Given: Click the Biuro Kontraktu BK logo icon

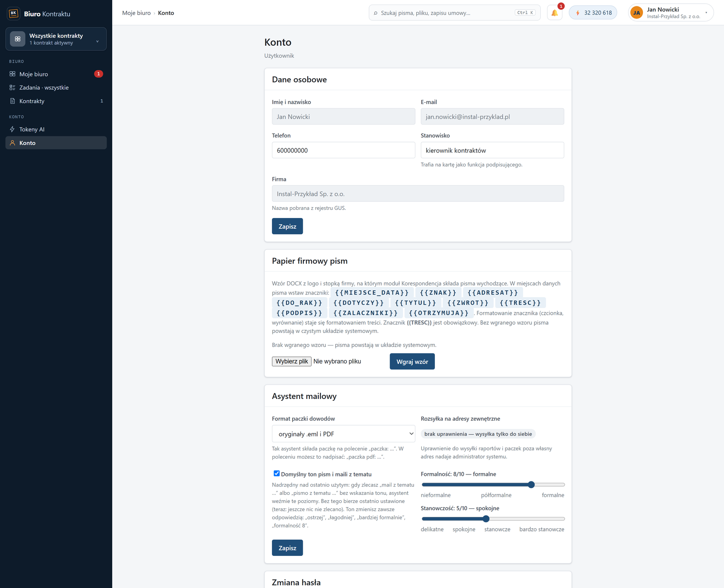Looking at the screenshot, I should 14,14.
